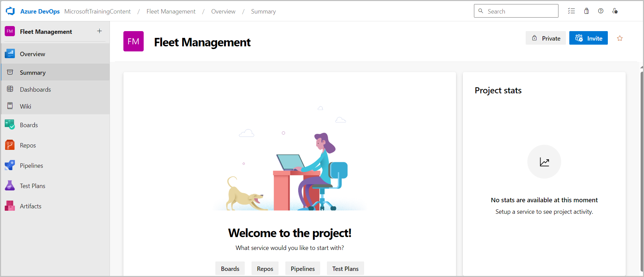Go to Repos in the sidebar
This screenshot has width=644, height=277.
pos(55,145)
